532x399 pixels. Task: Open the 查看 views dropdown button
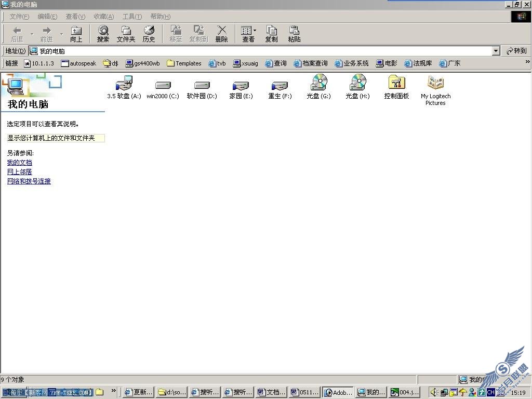pos(248,34)
